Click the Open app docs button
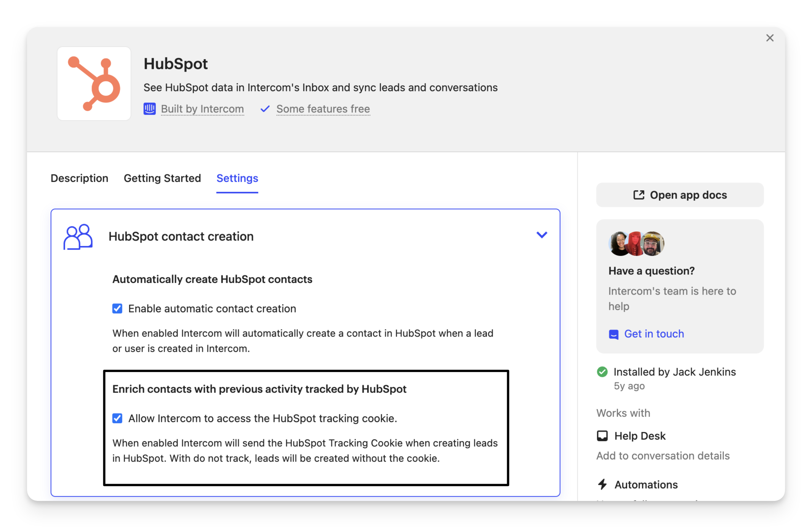This screenshot has width=812, height=528. pyautogui.click(x=679, y=195)
